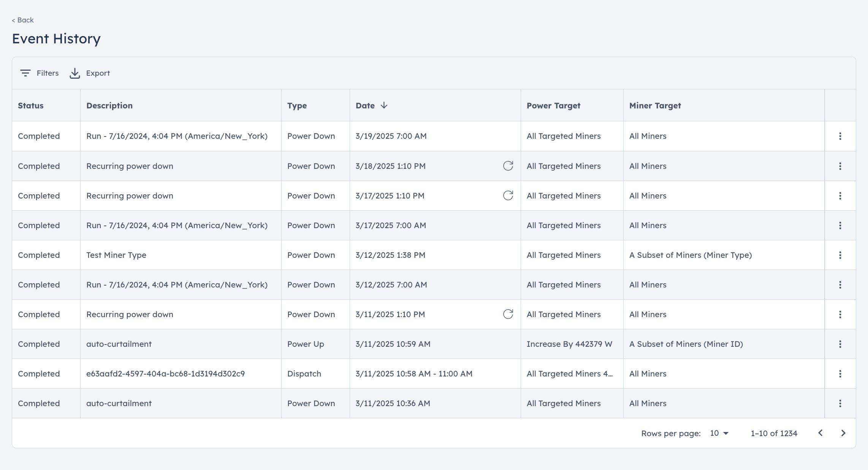The image size is (868, 470).
Task: Toggle Date column sort arrow
Action: click(384, 105)
